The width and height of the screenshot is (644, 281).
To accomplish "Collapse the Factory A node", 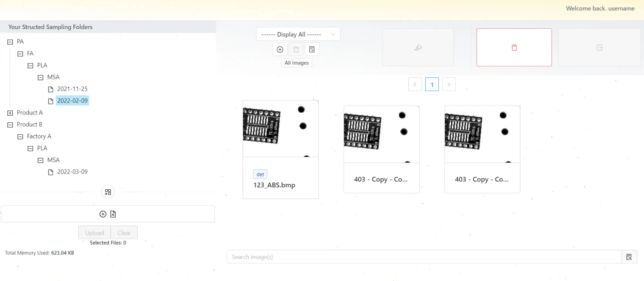I will tap(20, 137).
